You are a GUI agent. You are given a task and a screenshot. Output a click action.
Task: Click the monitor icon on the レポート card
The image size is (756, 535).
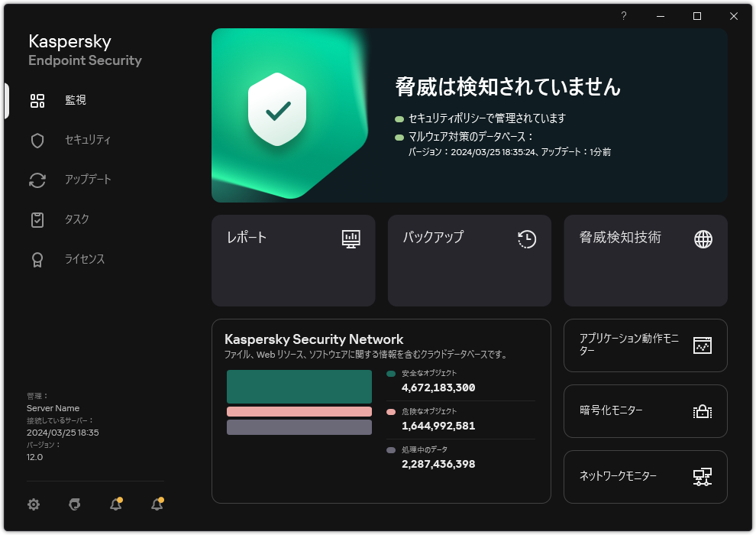tap(351, 239)
